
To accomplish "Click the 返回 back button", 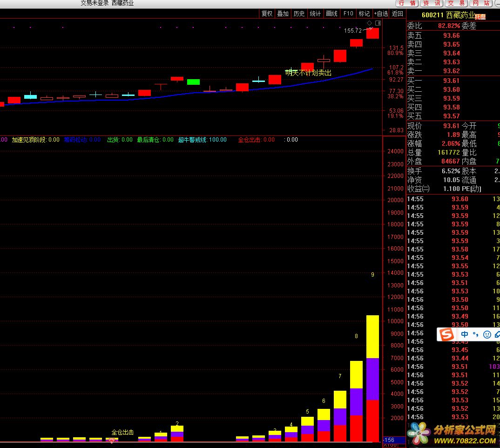I will (x=397, y=14).
